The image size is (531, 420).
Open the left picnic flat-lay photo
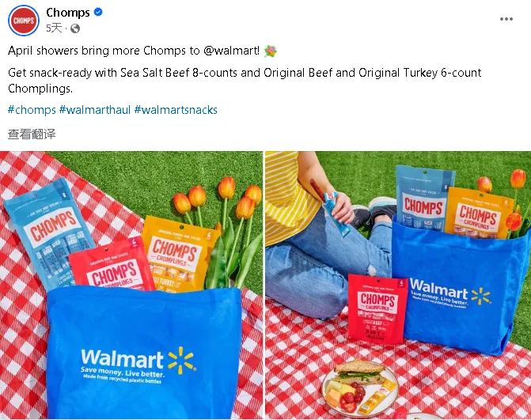coord(131,286)
